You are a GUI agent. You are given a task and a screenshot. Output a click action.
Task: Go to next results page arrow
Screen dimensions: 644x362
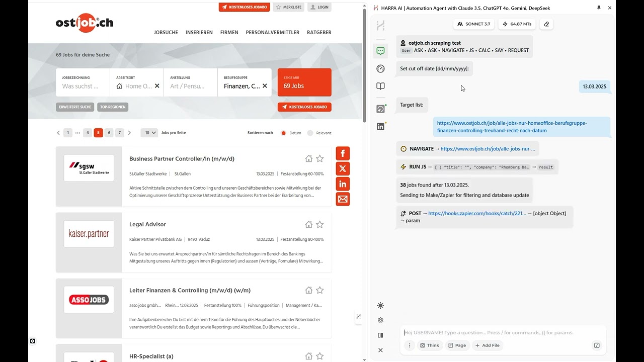(129, 133)
